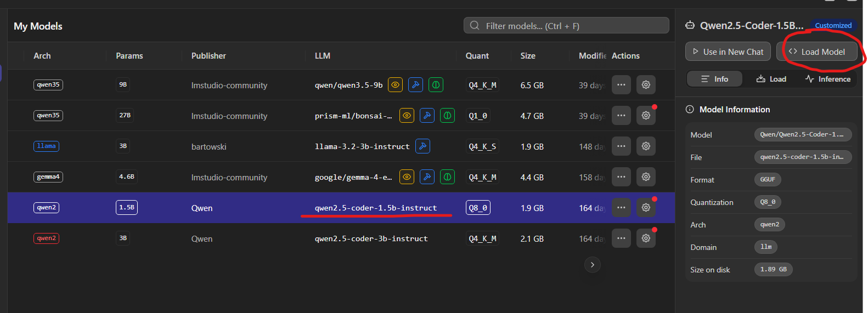Open the more actions menu for qwen/qwen3.5-9b
The image size is (868, 313).
point(621,85)
